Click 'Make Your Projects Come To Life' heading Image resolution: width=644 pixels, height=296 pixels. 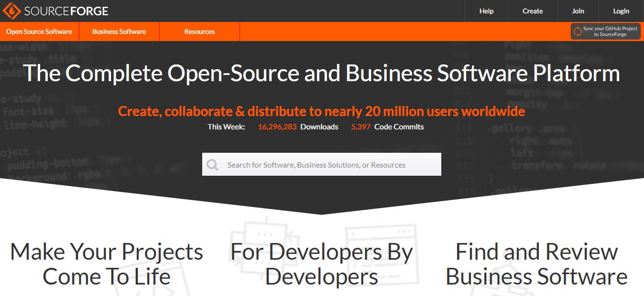107,264
